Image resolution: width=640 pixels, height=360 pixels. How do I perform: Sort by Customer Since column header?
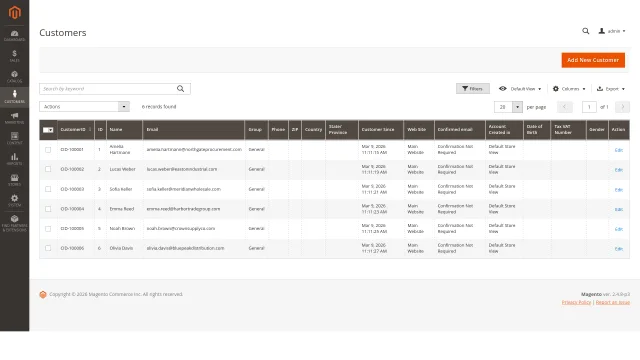[381, 130]
